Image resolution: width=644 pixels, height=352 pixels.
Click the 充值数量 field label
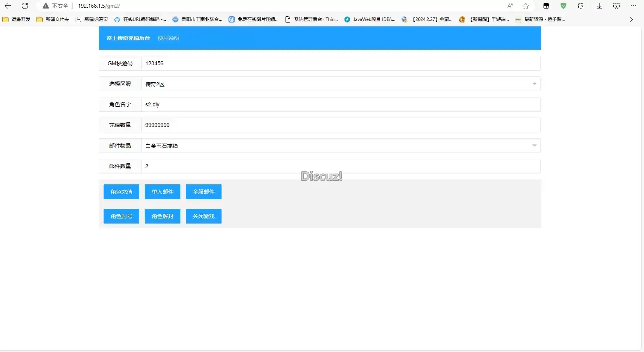tap(120, 125)
